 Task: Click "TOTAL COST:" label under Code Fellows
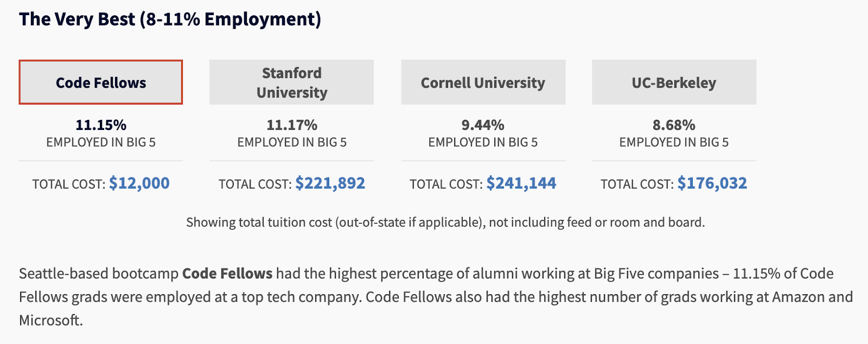pyautogui.click(x=68, y=184)
